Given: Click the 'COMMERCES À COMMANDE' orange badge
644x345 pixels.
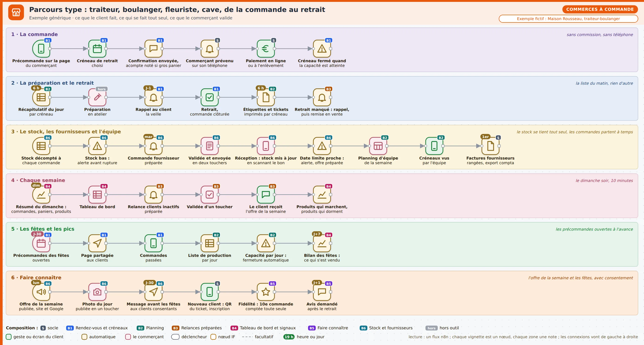Looking at the screenshot, I should 600,9.
